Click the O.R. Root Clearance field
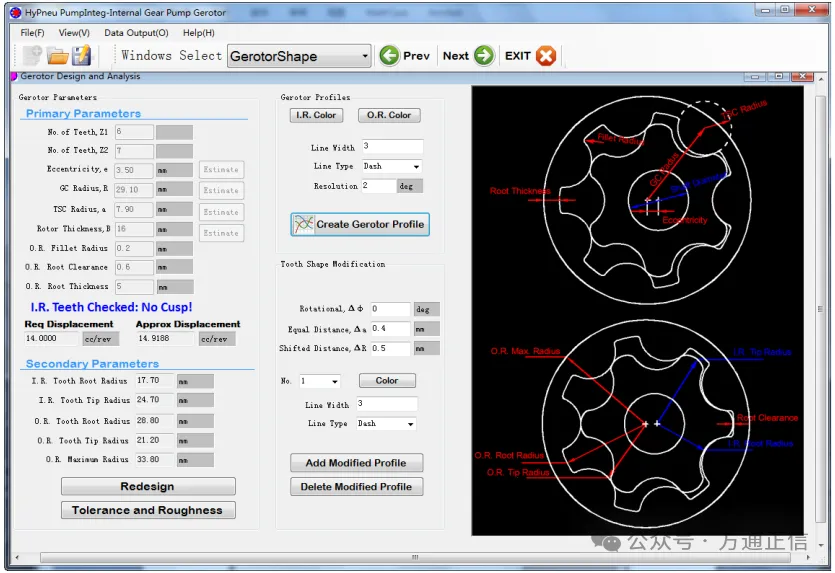 pyautogui.click(x=134, y=267)
